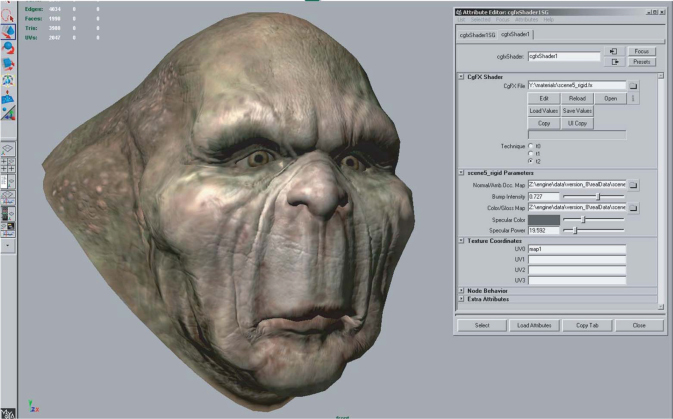The height and width of the screenshot is (419, 673).
Task: Adjust the Bump Intensity slider
Action: (600, 197)
